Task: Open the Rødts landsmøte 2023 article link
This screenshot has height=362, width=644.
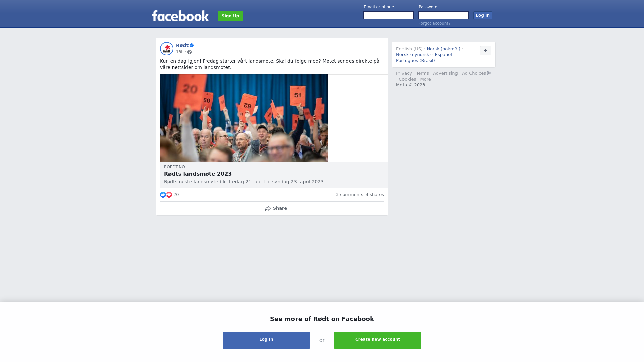Action: 198,174
